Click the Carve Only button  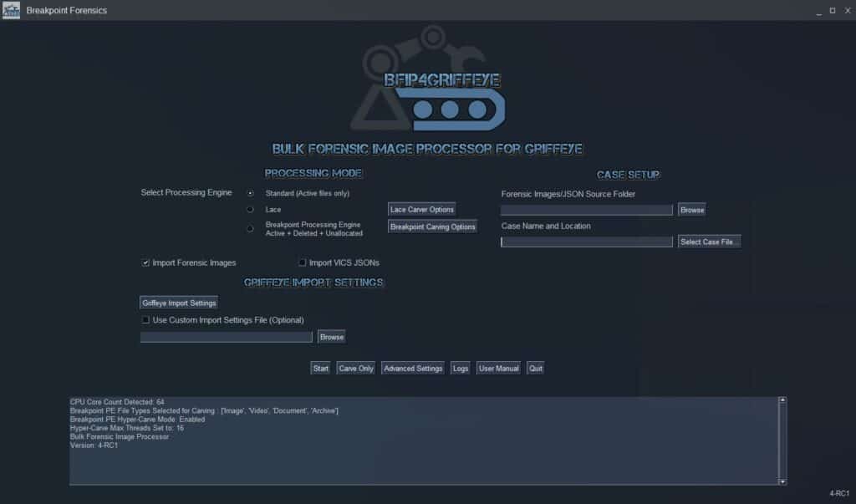pos(356,369)
